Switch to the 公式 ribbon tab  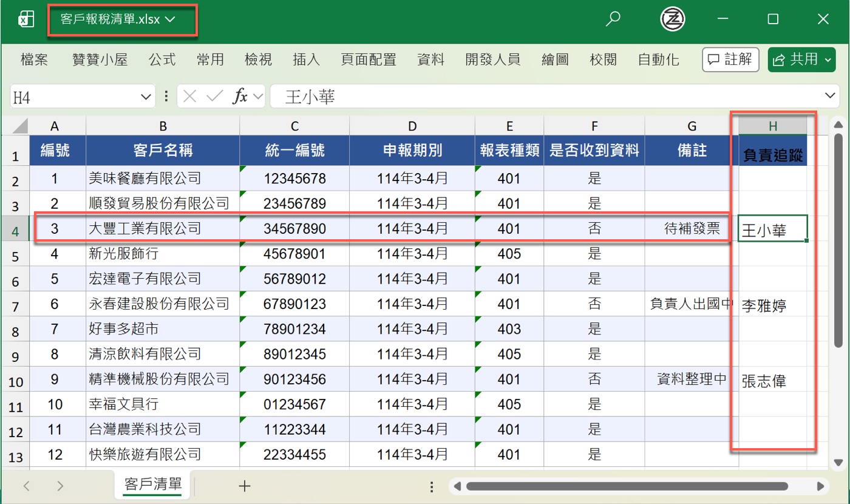tap(162, 60)
